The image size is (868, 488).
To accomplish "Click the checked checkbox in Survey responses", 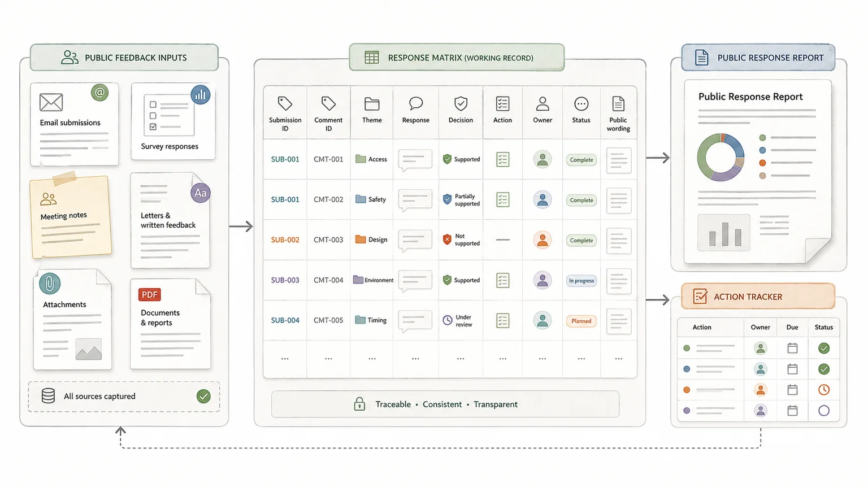I will (x=153, y=127).
